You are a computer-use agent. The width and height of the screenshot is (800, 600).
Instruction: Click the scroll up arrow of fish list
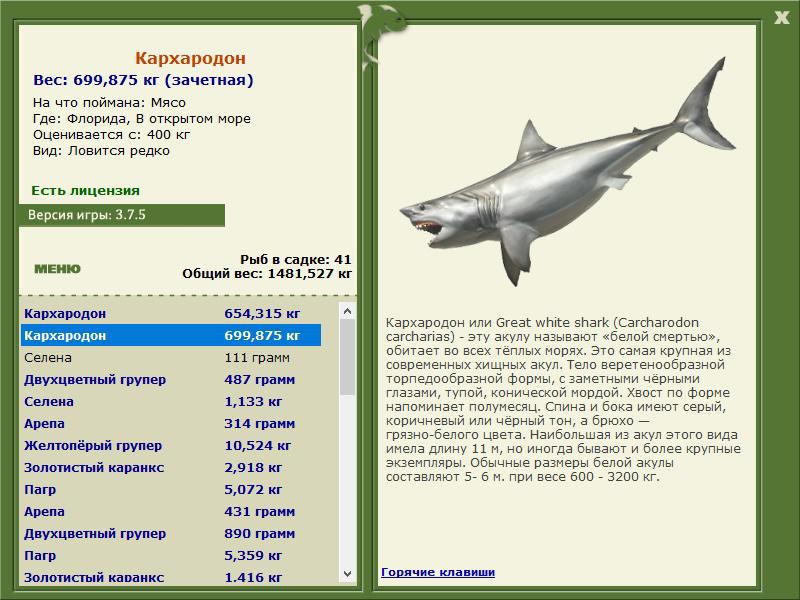(x=347, y=311)
